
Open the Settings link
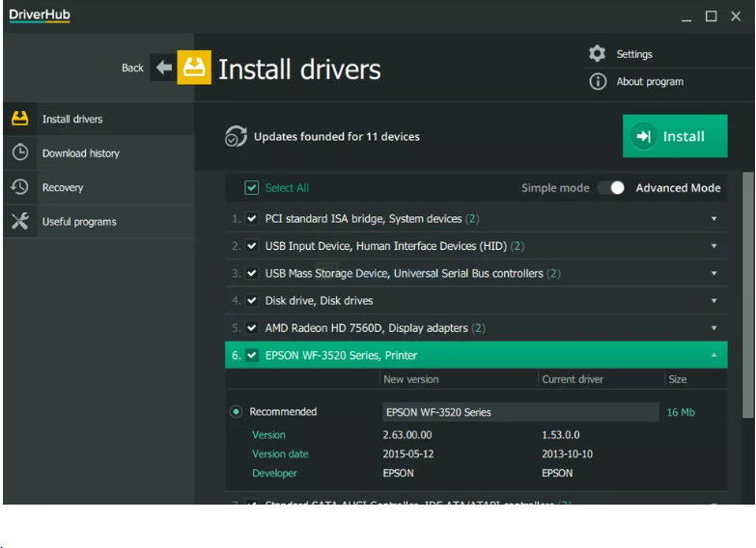click(634, 54)
